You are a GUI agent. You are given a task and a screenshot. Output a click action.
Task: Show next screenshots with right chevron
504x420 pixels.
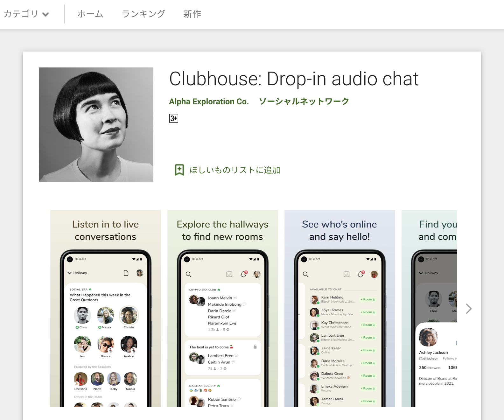point(469,309)
